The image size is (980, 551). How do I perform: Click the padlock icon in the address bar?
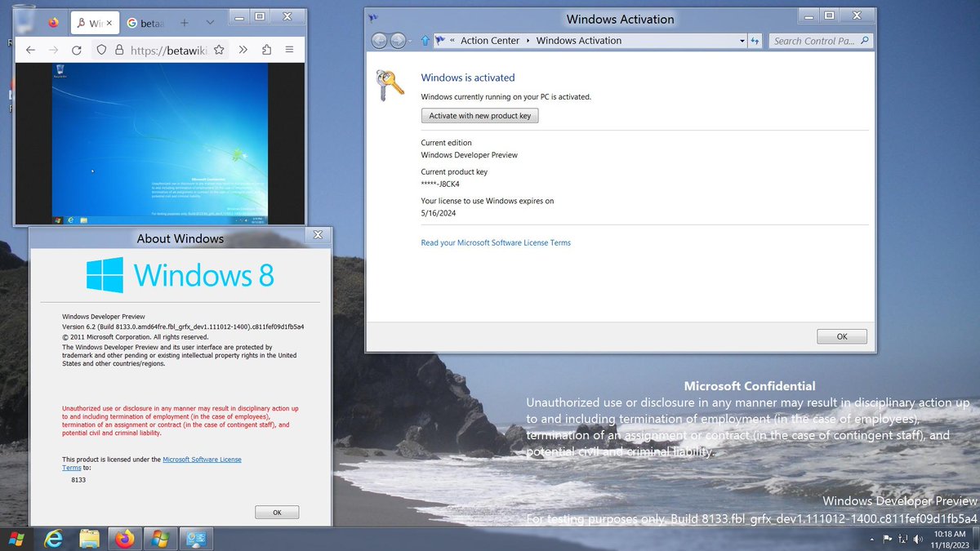120,50
